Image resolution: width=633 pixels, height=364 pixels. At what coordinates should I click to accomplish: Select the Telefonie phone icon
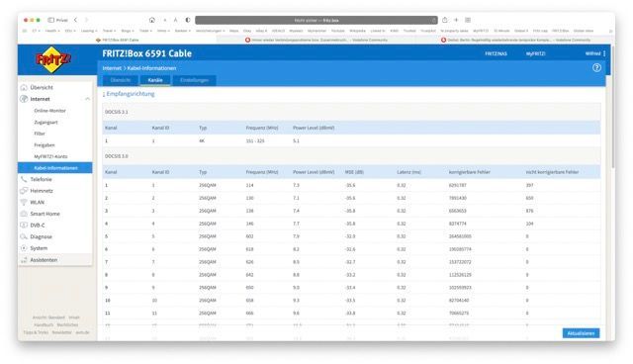point(24,179)
